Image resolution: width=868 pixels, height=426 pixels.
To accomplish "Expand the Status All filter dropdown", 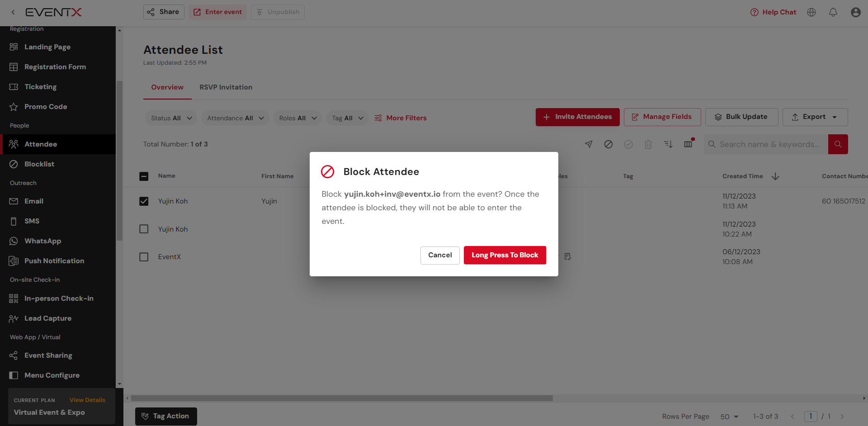I will tap(171, 118).
